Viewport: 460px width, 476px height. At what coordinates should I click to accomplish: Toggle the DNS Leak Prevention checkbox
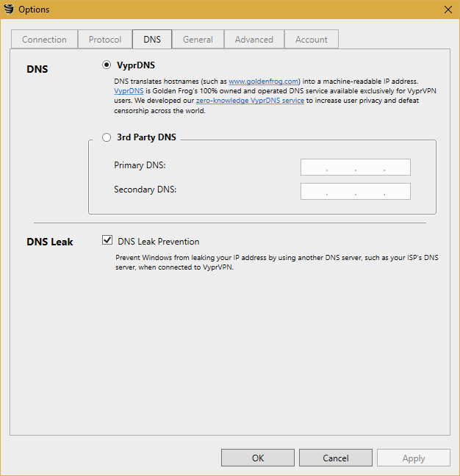[x=107, y=240]
